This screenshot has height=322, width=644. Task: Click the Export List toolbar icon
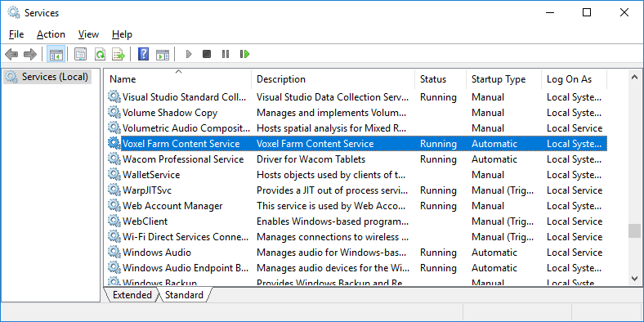pos(119,54)
